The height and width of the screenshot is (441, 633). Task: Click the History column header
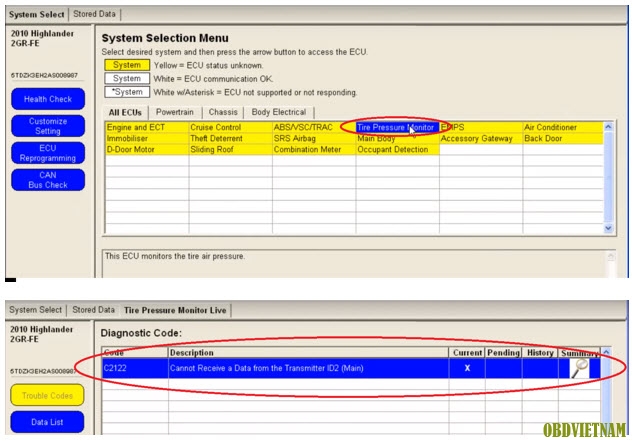click(x=540, y=353)
